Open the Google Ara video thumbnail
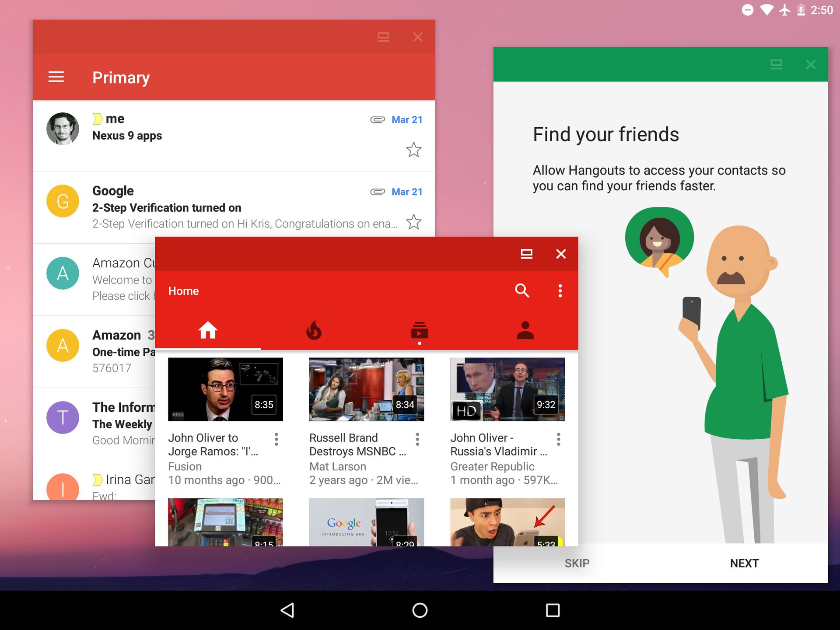Viewport: 840px width, 630px height. pos(366,523)
